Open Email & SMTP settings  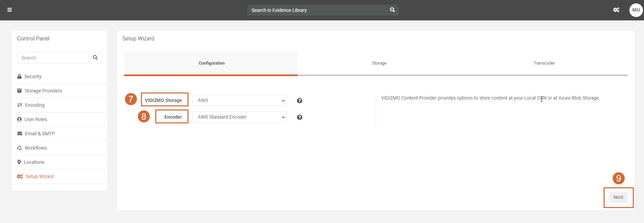pos(40,134)
